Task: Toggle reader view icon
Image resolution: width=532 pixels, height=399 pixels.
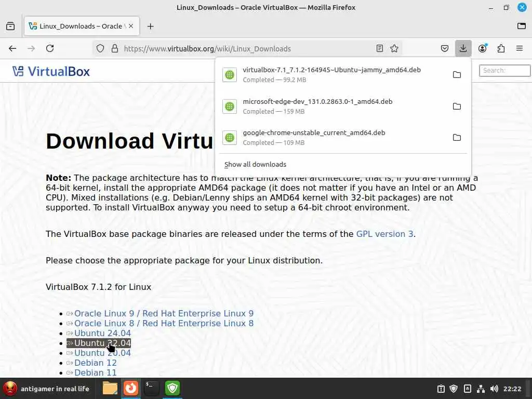Action: (x=380, y=48)
